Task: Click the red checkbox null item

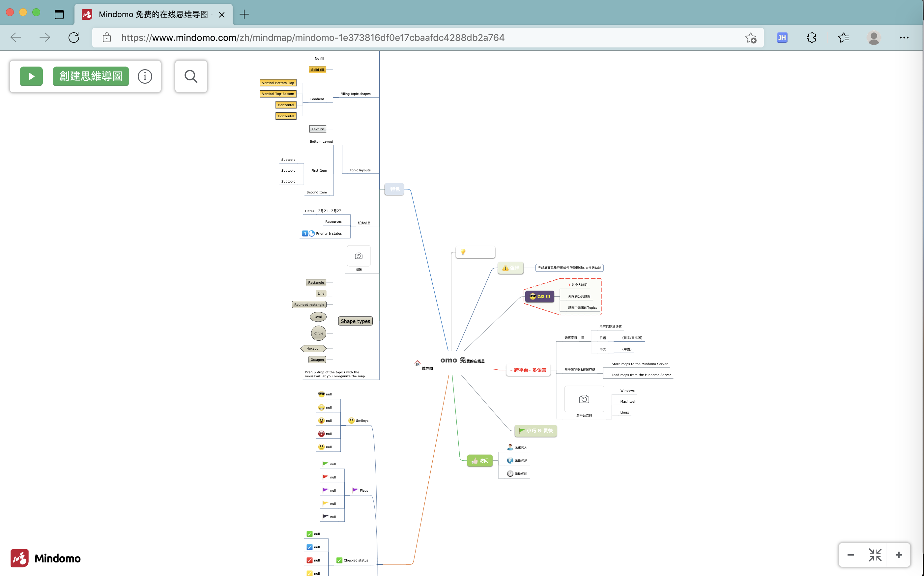Action: point(313,560)
